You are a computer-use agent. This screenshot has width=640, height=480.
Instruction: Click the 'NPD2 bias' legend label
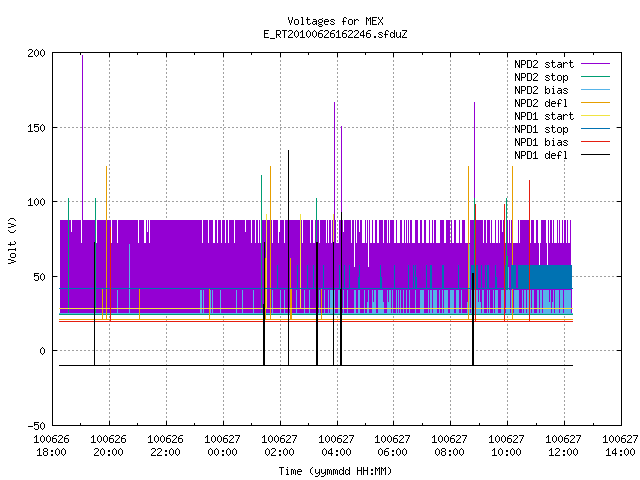(541, 90)
